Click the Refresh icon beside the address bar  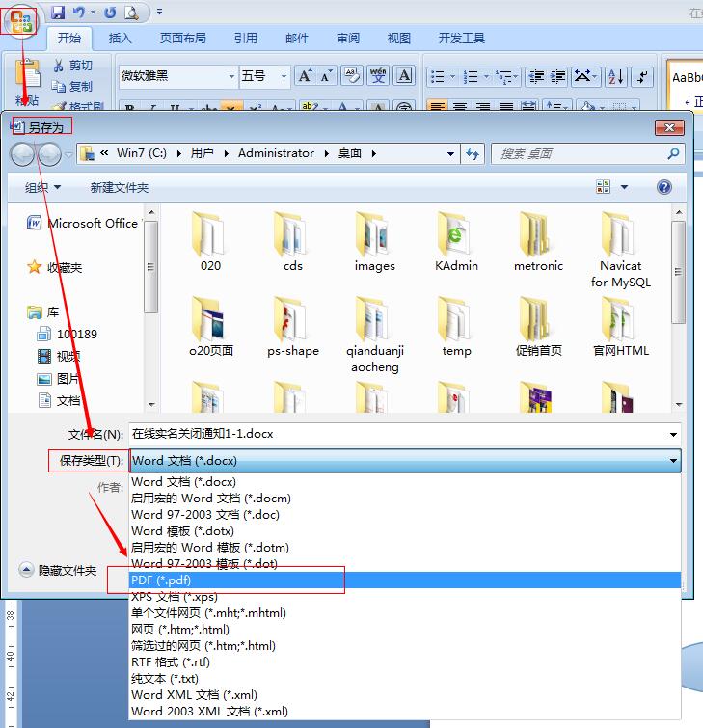click(x=473, y=153)
